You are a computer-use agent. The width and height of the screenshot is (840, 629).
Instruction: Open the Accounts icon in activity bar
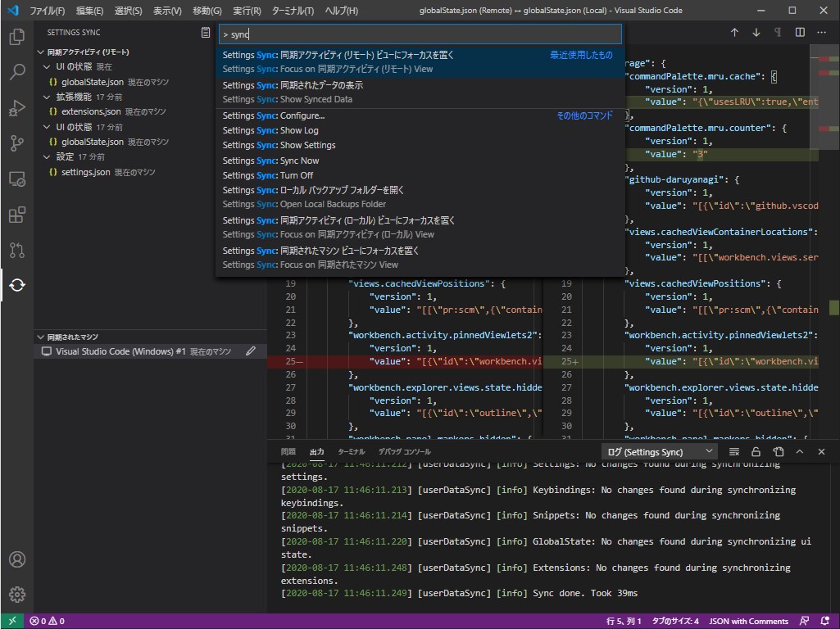pos(16,560)
